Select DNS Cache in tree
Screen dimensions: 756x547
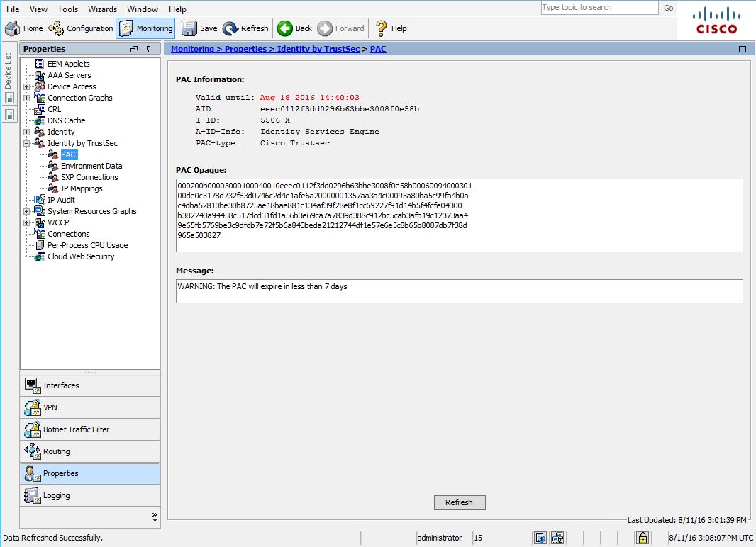pyautogui.click(x=66, y=120)
